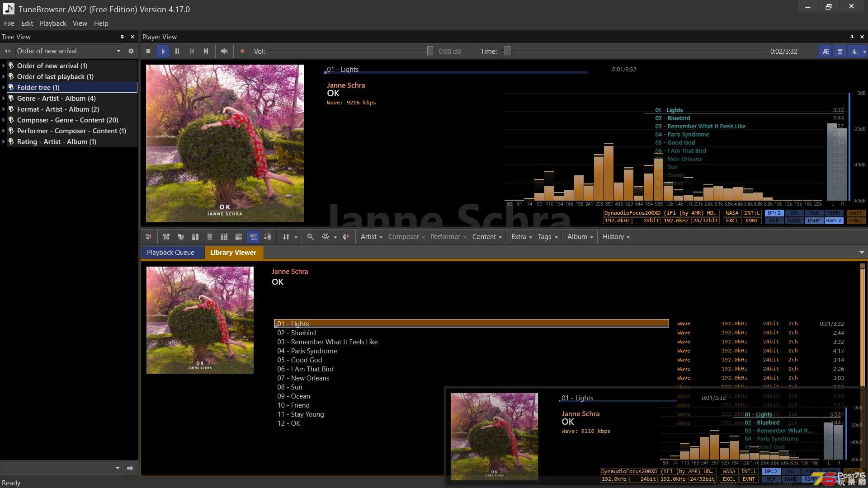Viewport: 868px width, 488px height.
Task: Pin the Player View panel
Action: (x=852, y=37)
